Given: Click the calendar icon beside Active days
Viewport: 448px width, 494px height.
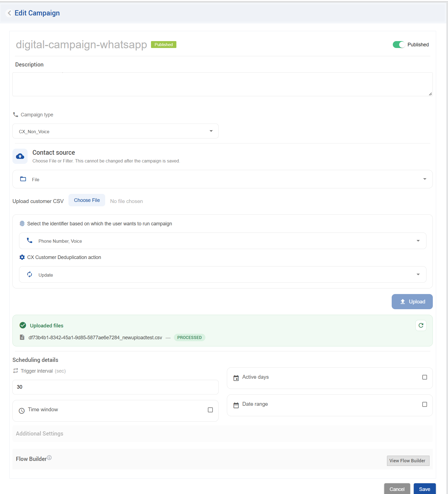Looking at the screenshot, I should click(x=236, y=378).
